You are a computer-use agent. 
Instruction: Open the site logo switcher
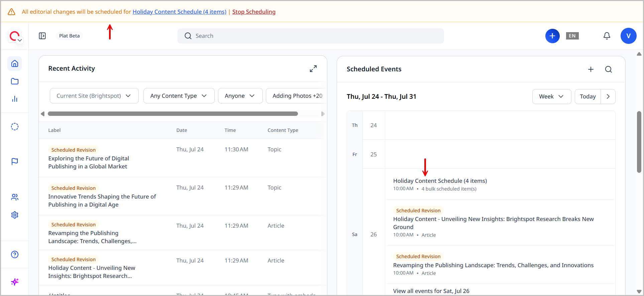(x=15, y=36)
